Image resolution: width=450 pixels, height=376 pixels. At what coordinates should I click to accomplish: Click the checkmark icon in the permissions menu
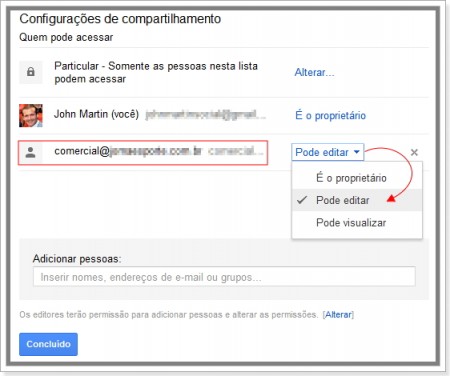coord(302,200)
